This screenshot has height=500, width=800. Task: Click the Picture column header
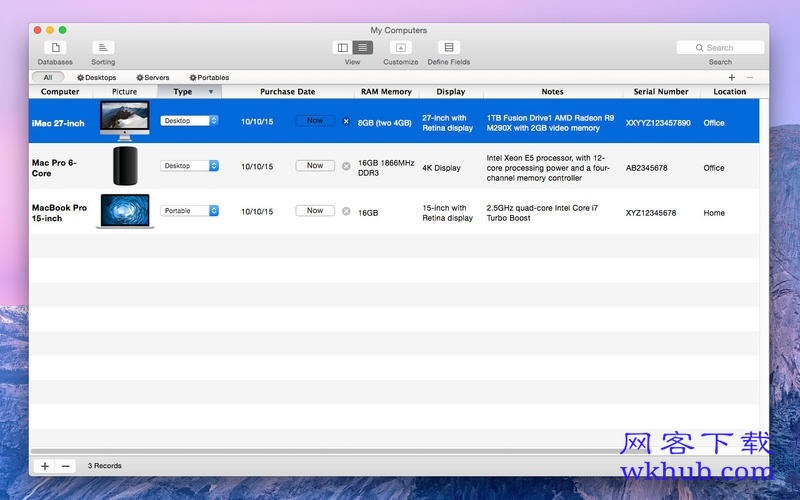tap(124, 92)
